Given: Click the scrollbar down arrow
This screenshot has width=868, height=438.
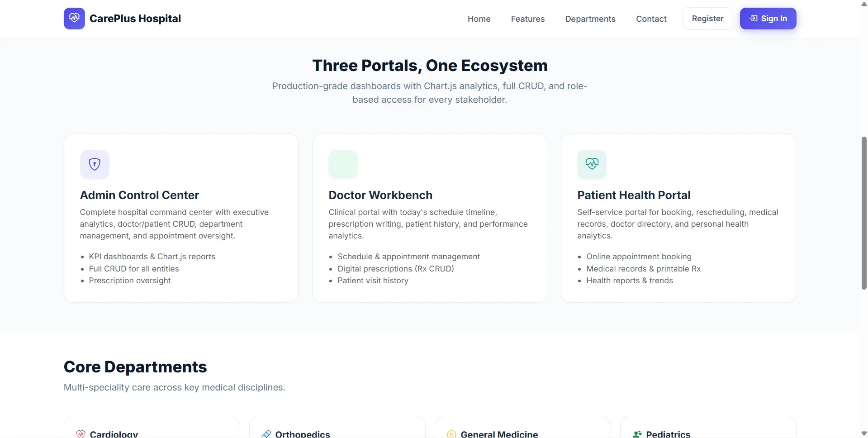Looking at the screenshot, I should [864, 433].
